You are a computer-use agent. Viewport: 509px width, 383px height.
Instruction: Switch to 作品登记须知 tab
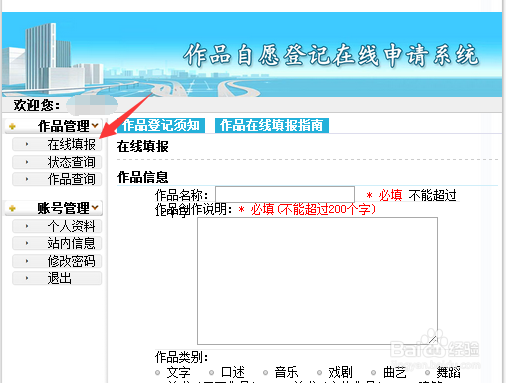(161, 126)
